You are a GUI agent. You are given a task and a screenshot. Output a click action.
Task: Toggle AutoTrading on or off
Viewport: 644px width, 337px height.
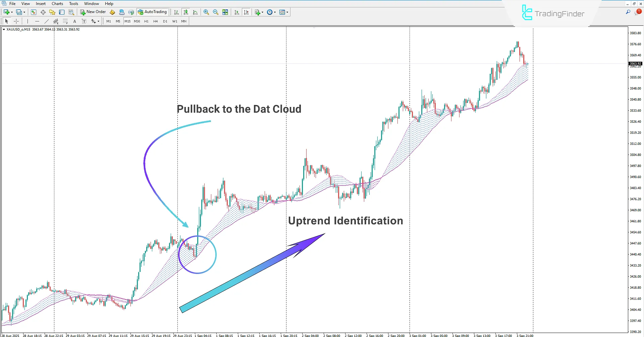point(153,12)
